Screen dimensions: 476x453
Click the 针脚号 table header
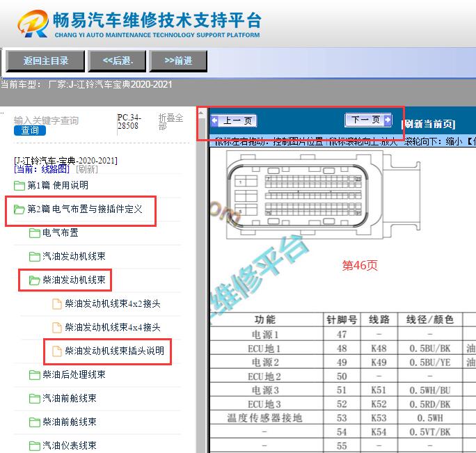(342, 319)
